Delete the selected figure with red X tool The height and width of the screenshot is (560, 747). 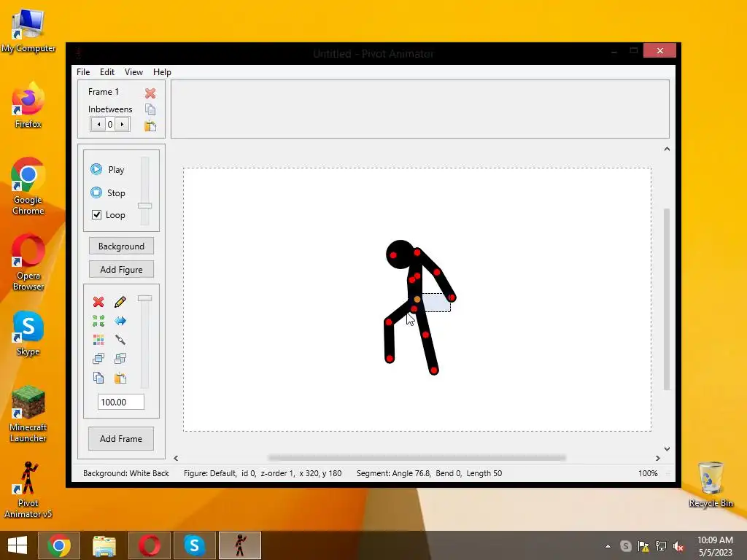[98, 302]
